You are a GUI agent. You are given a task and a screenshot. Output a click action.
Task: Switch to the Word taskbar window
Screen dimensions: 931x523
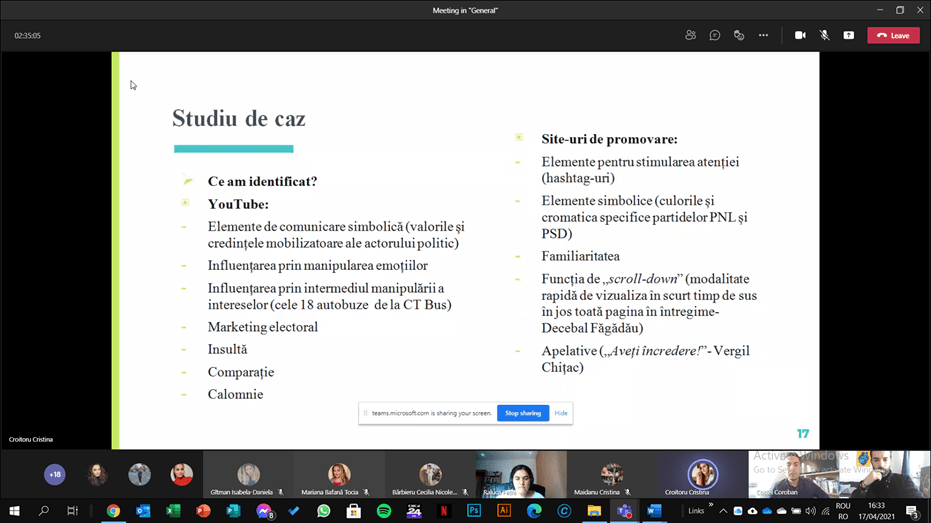coord(654,511)
